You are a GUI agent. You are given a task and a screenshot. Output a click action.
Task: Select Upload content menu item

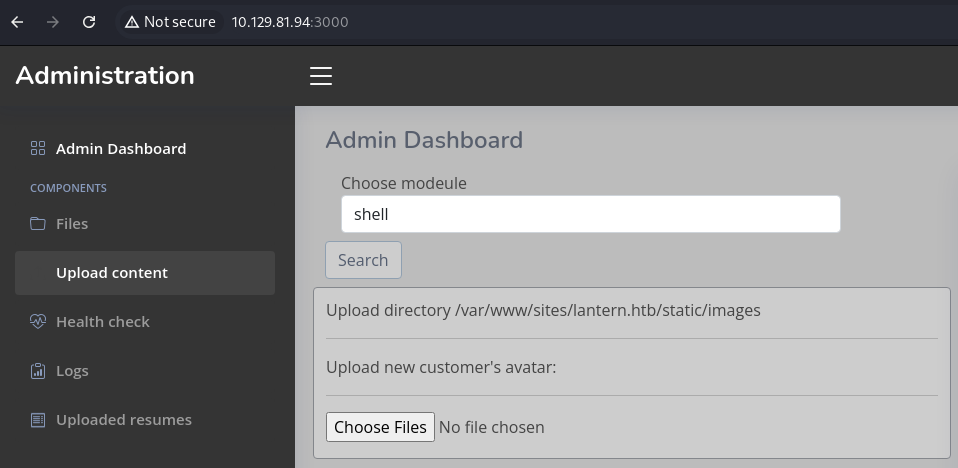pyautogui.click(x=145, y=273)
